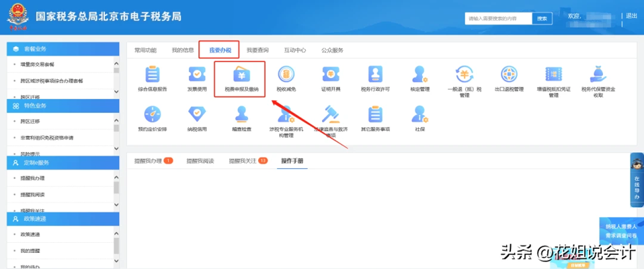Click the 搜索 button

pyautogui.click(x=542, y=18)
